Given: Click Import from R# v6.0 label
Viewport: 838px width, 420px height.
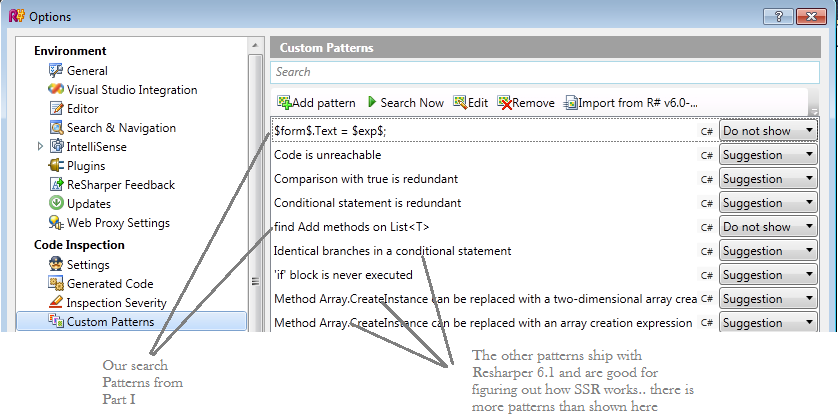Looking at the screenshot, I should coord(639,103).
